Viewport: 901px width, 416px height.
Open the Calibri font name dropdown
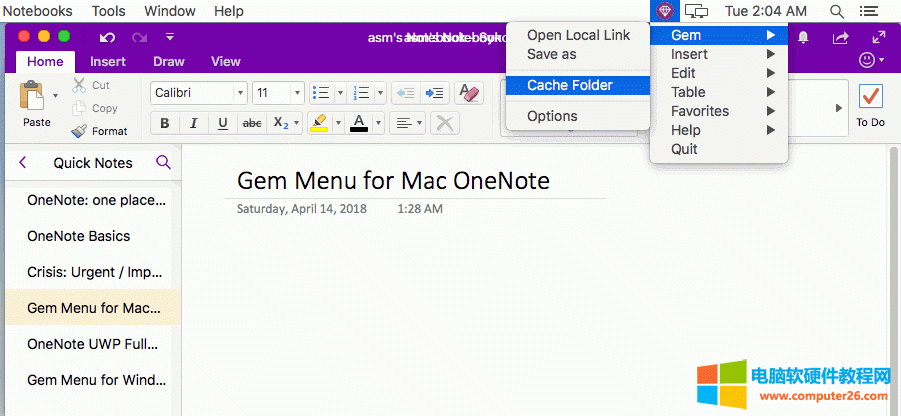click(x=240, y=93)
